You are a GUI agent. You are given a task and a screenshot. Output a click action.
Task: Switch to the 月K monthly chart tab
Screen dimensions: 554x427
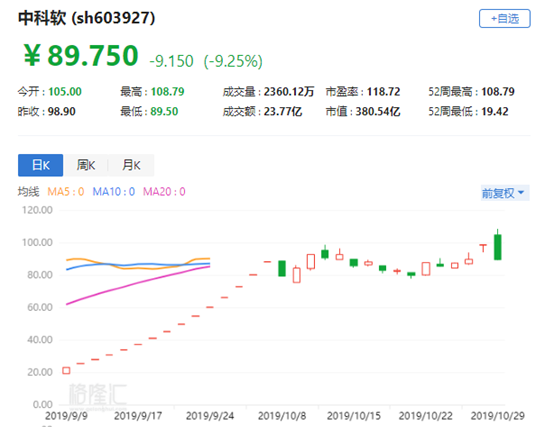131,165
